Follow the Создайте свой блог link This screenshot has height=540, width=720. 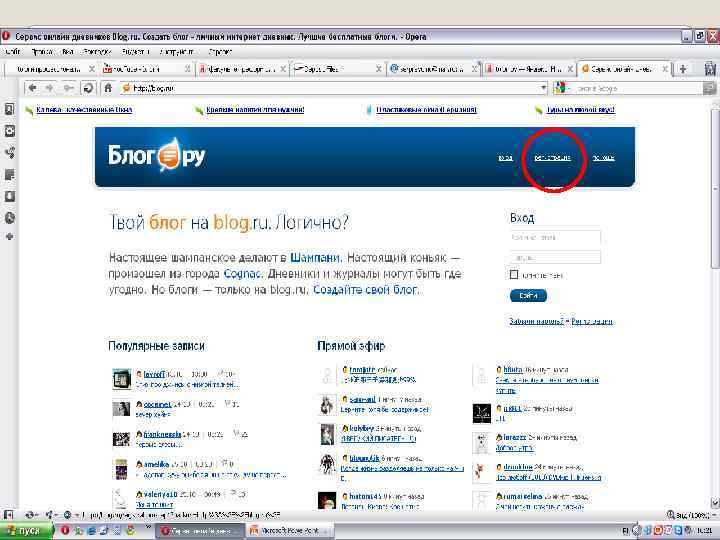(366, 290)
